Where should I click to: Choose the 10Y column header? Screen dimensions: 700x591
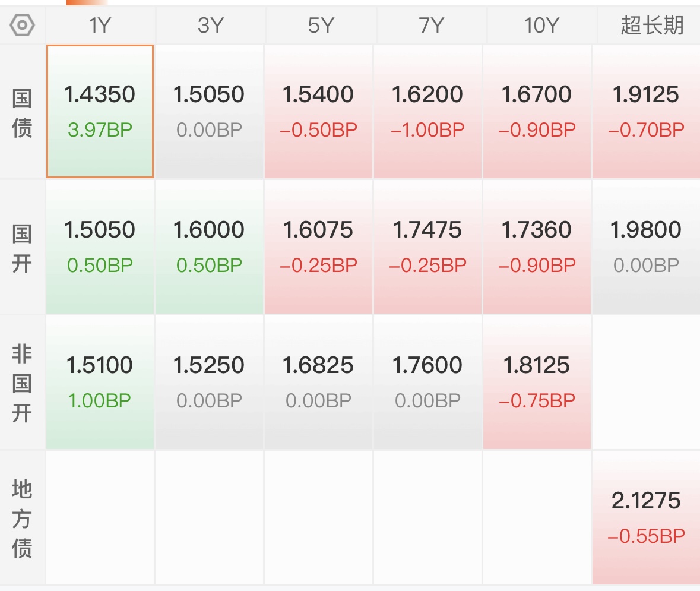click(541, 26)
